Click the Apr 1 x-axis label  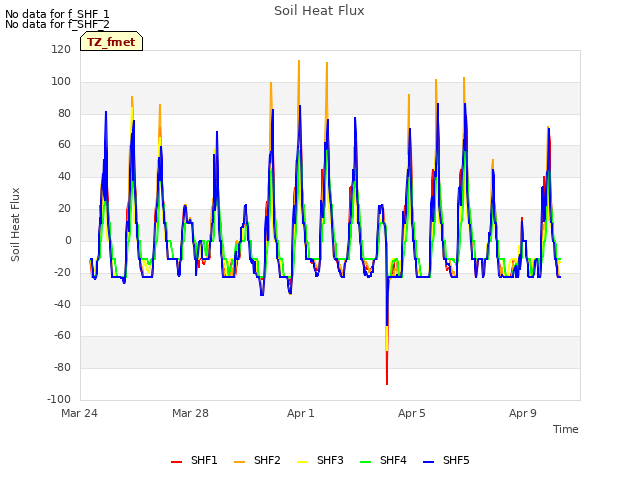click(301, 413)
